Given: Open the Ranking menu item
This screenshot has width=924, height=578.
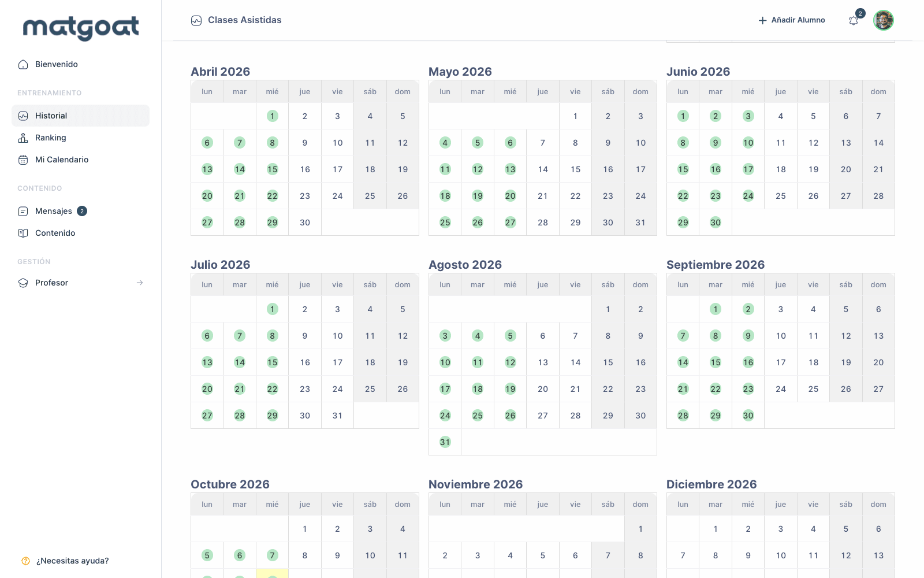Looking at the screenshot, I should point(81,138).
